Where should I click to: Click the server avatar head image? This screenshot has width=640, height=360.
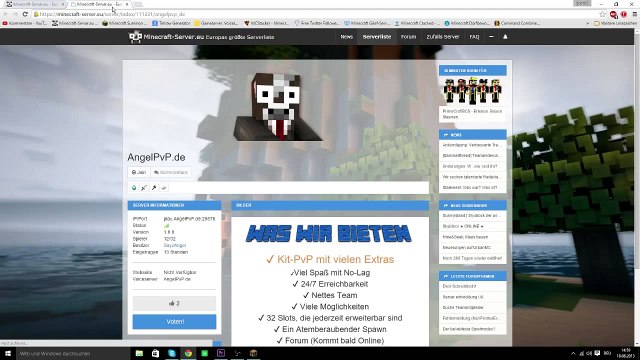click(278, 107)
